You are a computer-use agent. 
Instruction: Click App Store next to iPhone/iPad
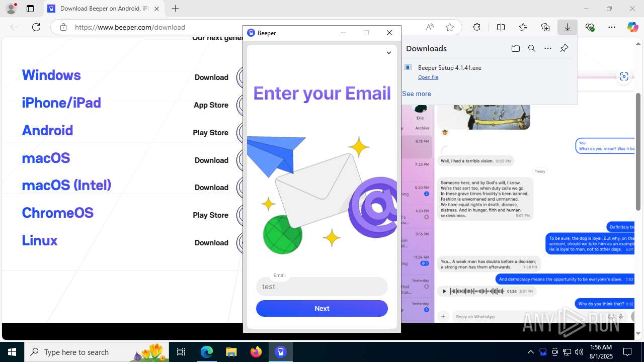coord(211,105)
